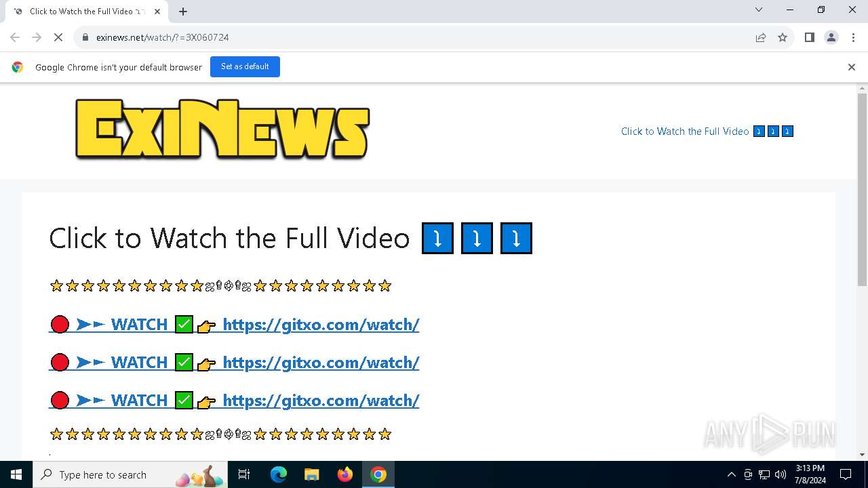The height and width of the screenshot is (488, 868).
Task: Open the Chrome three-dot menu
Action: (853, 37)
